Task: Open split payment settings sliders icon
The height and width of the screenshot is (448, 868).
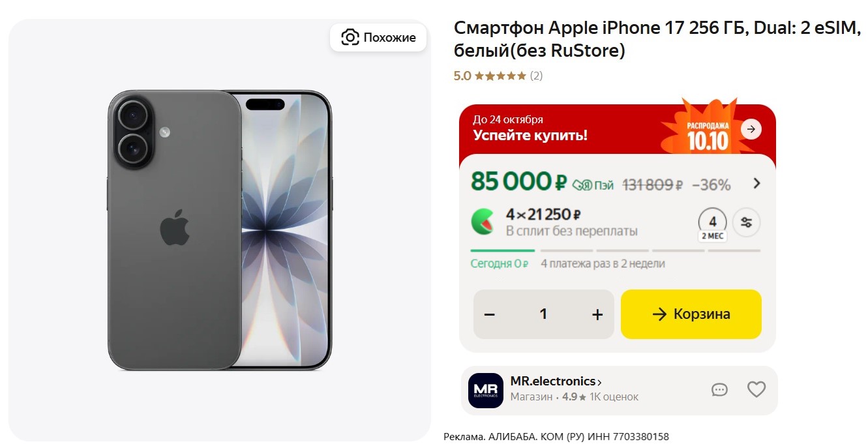Action: pos(746,222)
